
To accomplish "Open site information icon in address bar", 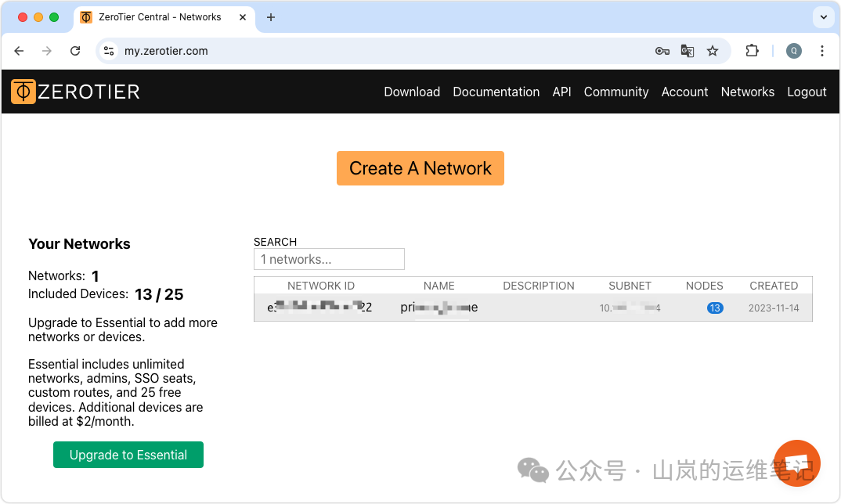I will point(109,51).
